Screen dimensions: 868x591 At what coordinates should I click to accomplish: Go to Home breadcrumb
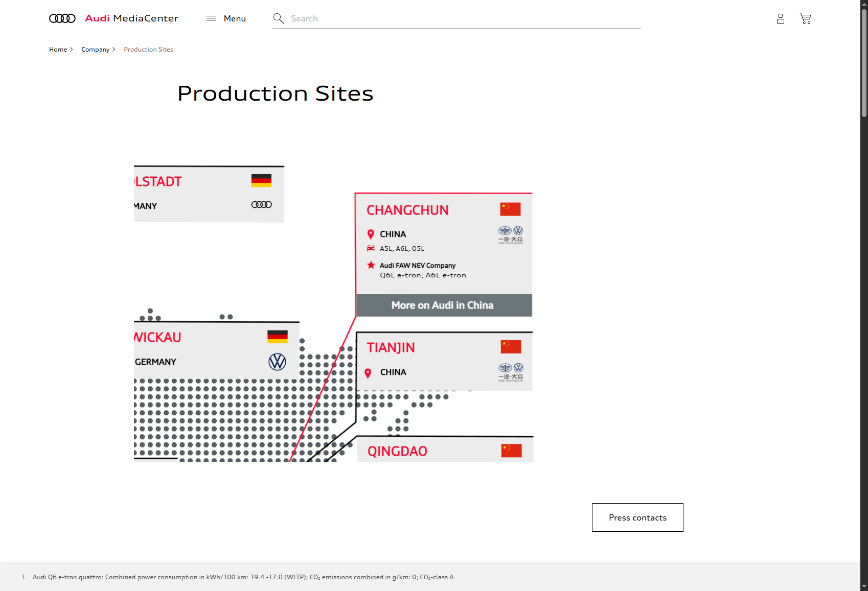click(x=58, y=50)
